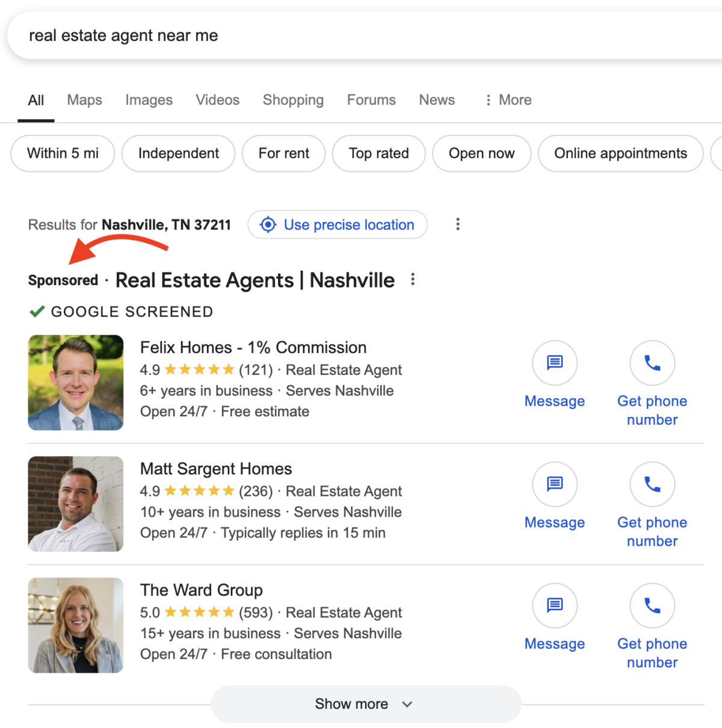Click the Free estimate text
This screenshot has height=728, width=722.
pos(265,412)
